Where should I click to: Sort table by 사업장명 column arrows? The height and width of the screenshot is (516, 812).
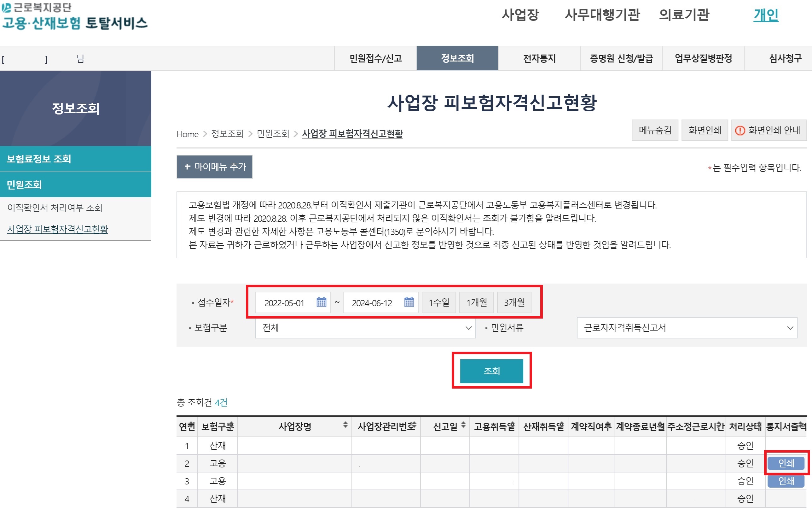click(x=345, y=425)
